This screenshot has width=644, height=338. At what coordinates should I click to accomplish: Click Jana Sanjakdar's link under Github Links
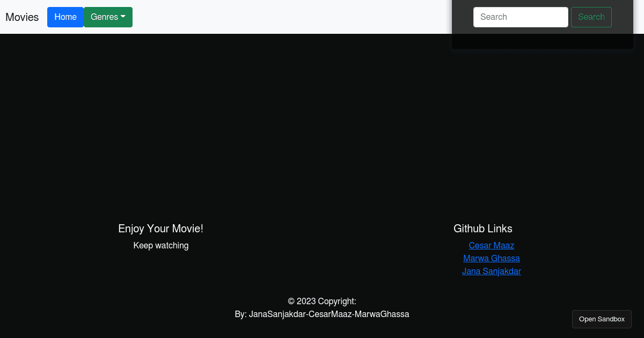pos(491,271)
